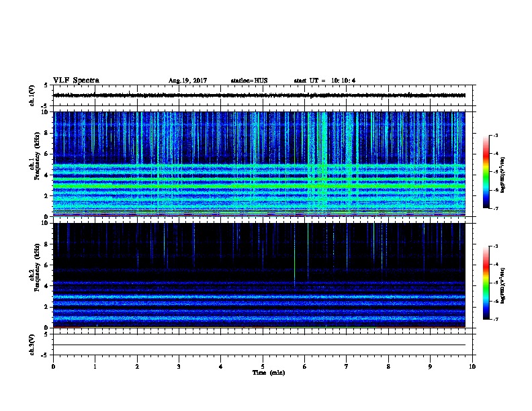The image size is (532, 411).
Task: Click the ch.1 spectrogram color scale bar
Action: (486, 172)
